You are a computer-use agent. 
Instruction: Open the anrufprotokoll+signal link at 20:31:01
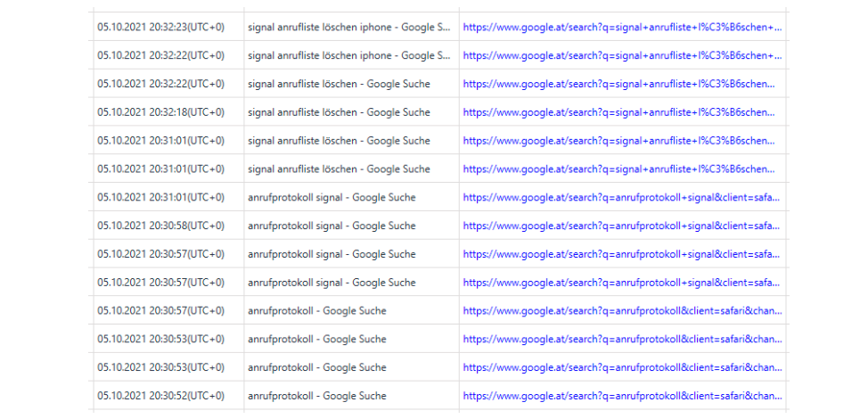622,197
